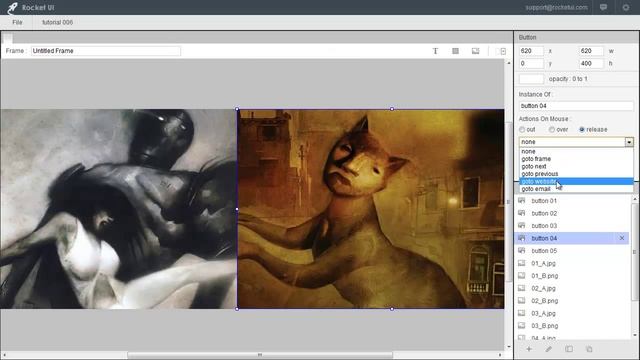The width and height of the screenshot is (640, 360).
Task: Click the canvas vertical scroll up arrow
Action: coord(508,63)
